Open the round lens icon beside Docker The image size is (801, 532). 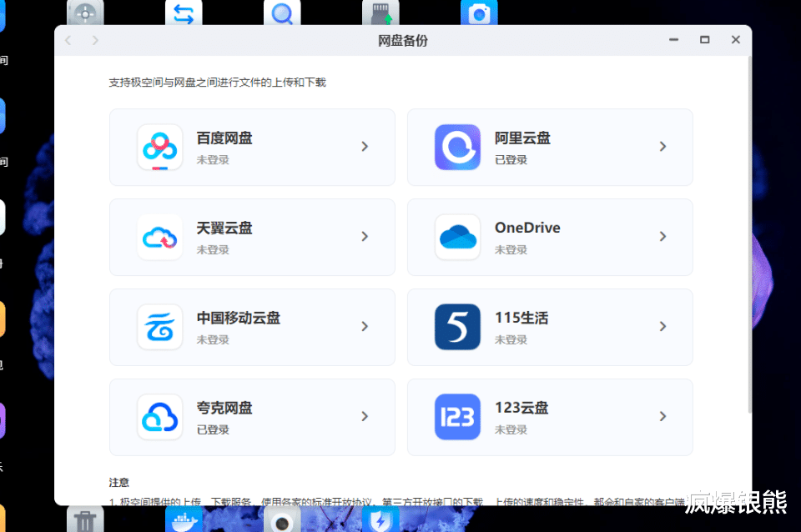(282, 519)
